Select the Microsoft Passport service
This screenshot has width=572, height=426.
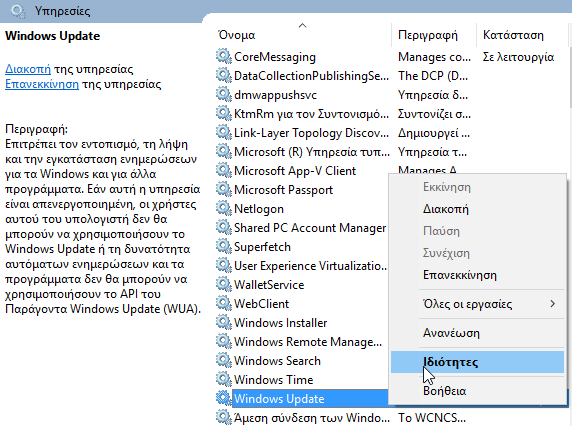[283, 190]
